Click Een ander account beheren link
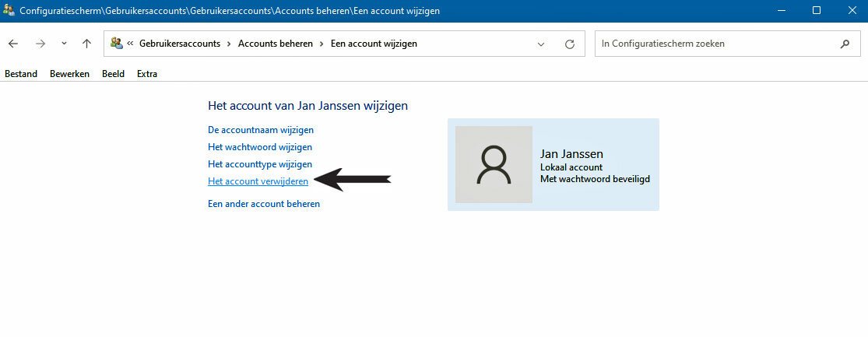This screenshot has height=337, width=868. 264,204
